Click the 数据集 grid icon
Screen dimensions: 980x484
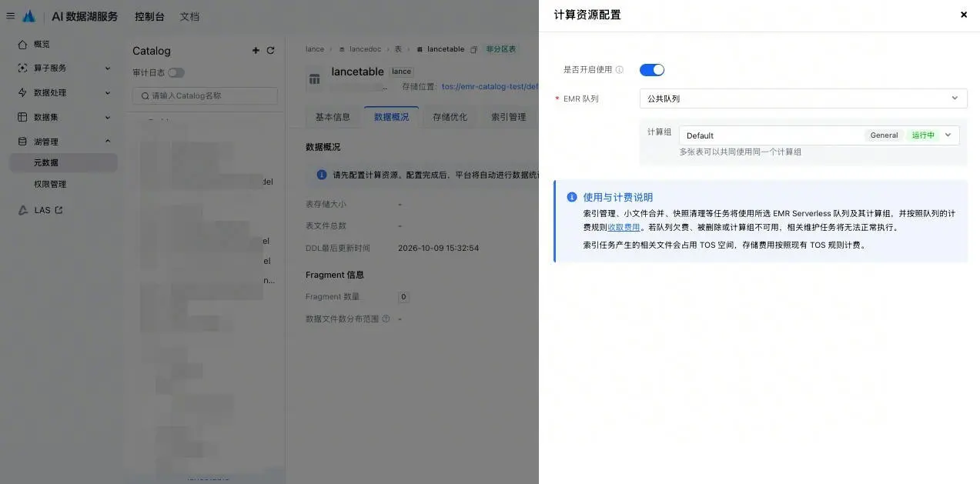(x=22, y=118)
